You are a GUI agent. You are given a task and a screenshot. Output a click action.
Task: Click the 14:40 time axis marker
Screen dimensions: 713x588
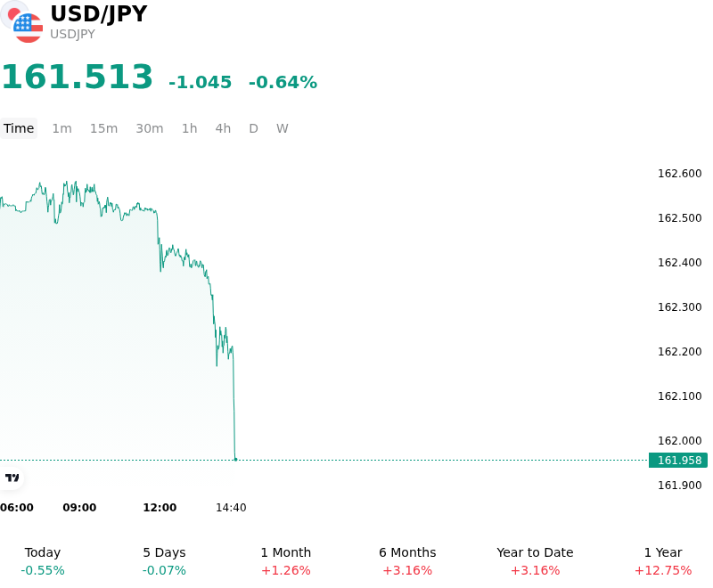point(231,508)
